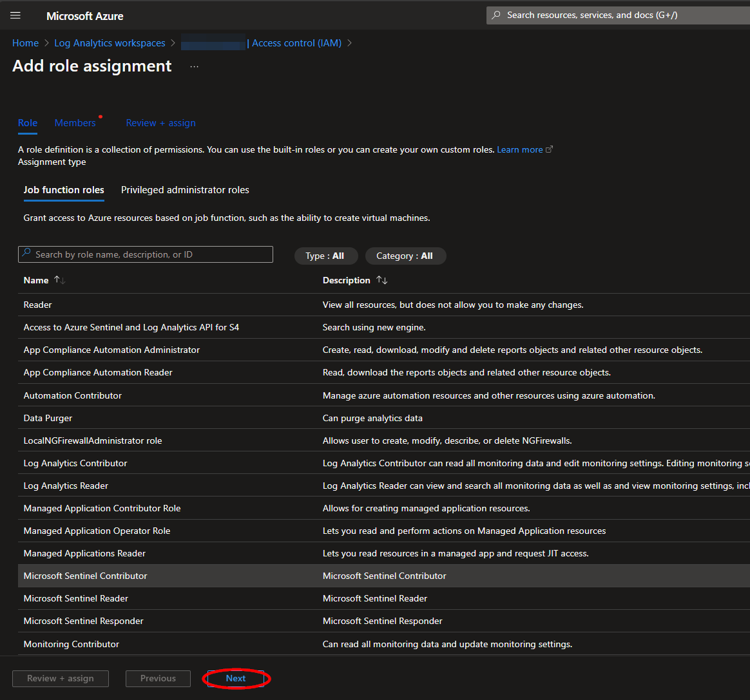Open the Type : All filter

pos(325,256)
